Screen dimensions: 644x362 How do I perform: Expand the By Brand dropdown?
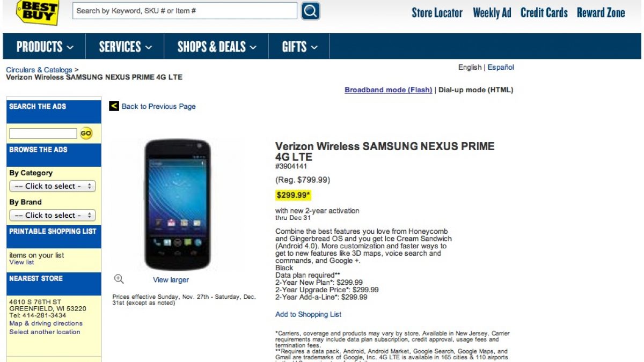(53, 215)
